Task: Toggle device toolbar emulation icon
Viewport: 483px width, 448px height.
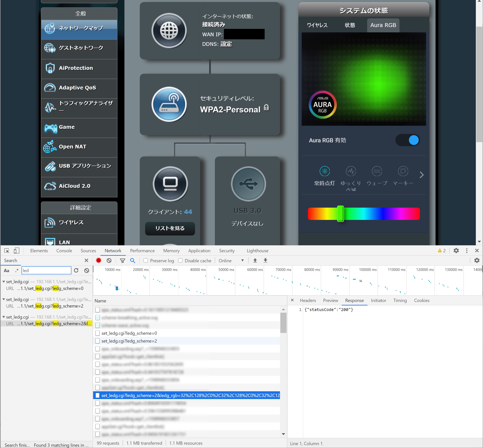Action: (x=16, y=251)
